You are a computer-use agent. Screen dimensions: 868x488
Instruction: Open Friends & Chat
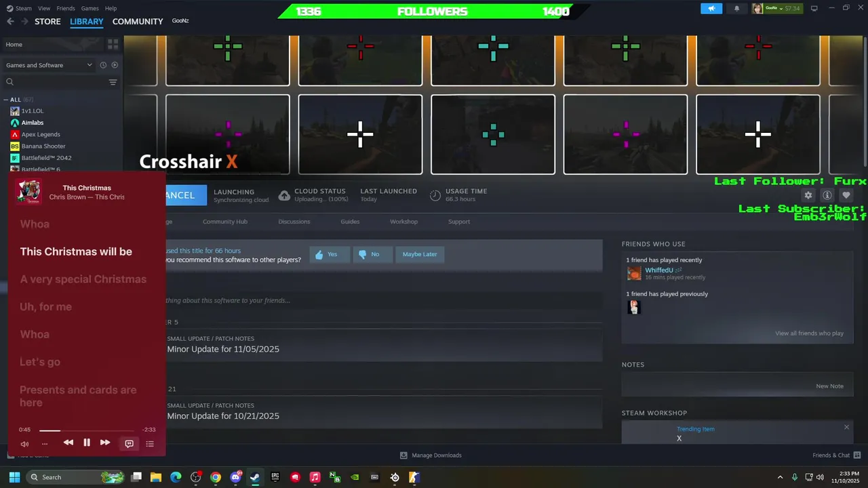(x=837, y=455)
